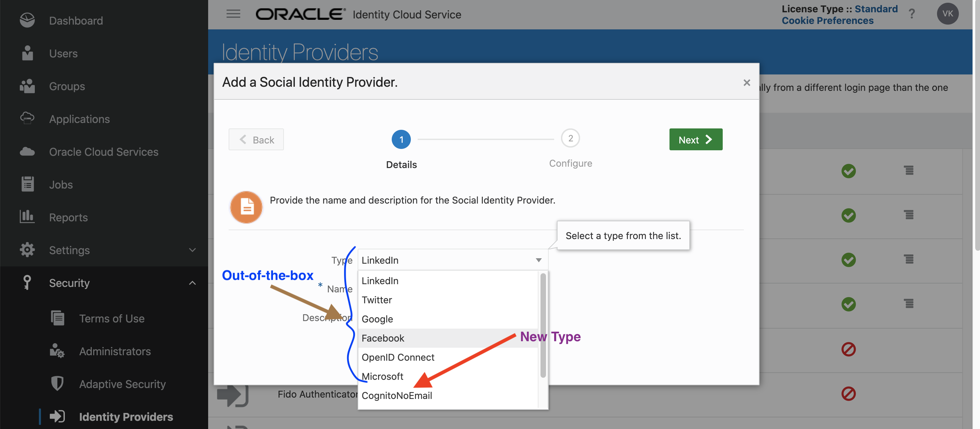Collapse the Security section chevron
The height and width of the screenshot is (429, 980).
pyautogui.click(x=192, y=283)
